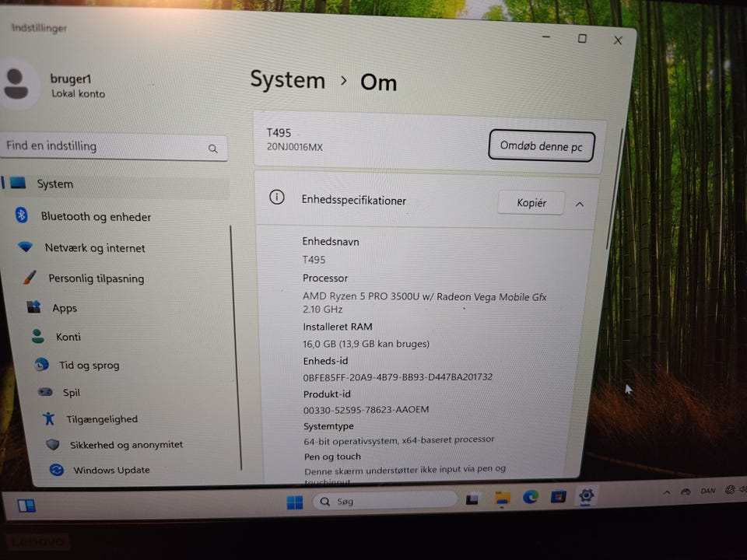Click the info icon beside Enhedsspecifikationer
The height and width of the screenshot is (560, 747).
[x=277, y=197]
